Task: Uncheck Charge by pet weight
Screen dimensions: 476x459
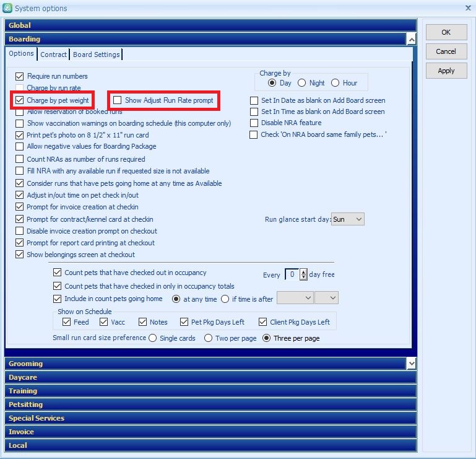Action: 19,100
